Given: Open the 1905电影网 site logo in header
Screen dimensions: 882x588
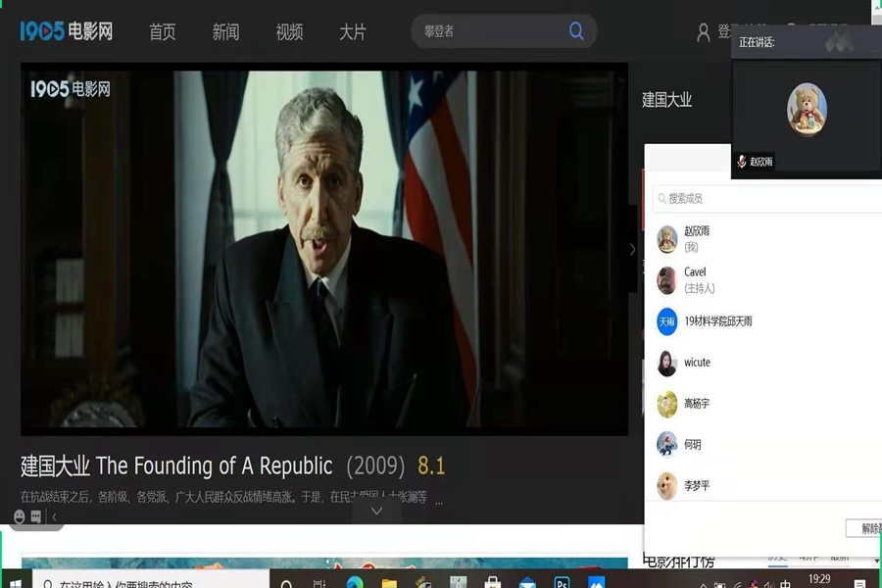Looking at the screenshot, I should 67,31.
